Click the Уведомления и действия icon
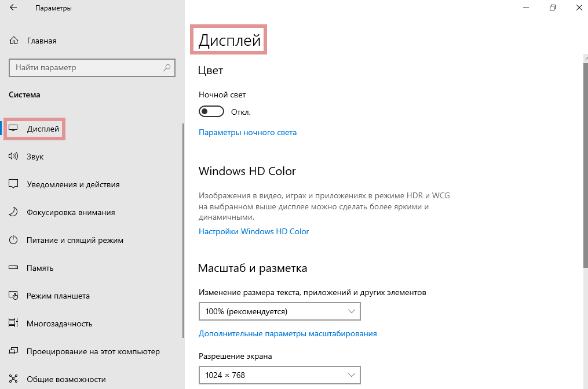Image resolution: width=588 pixels, height=389 pixels. tap(14, 184)
